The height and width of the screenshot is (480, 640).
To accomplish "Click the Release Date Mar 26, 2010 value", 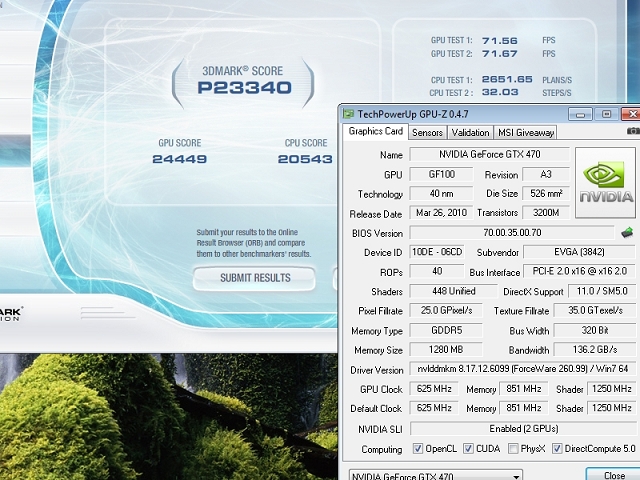I will click(441, 213).
